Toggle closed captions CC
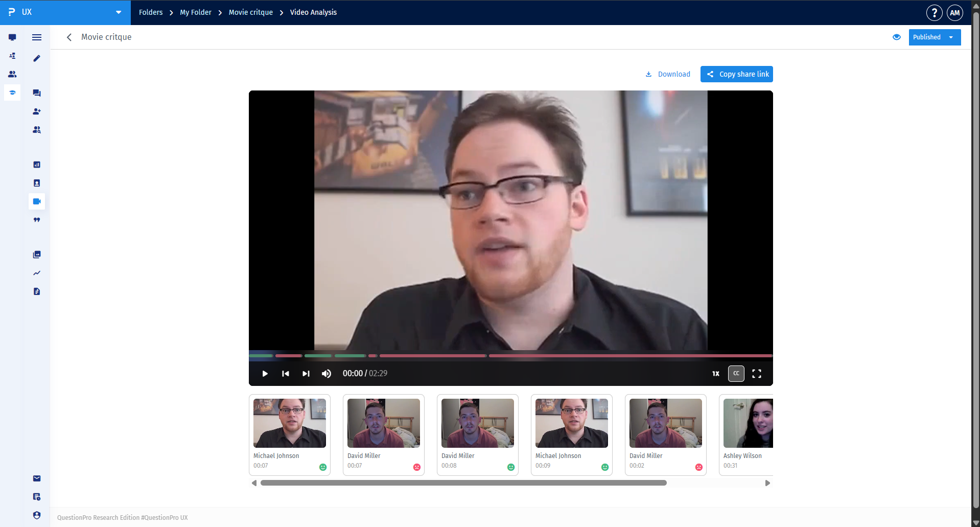This screenshot has height=527, width=980. [736, 374]
